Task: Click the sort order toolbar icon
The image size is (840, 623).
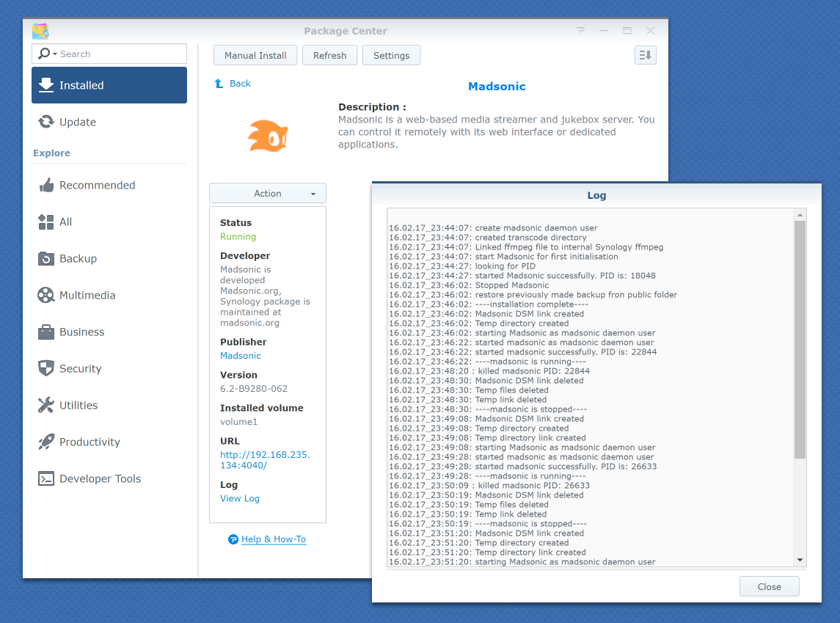Action: click(x=646, y=55)
